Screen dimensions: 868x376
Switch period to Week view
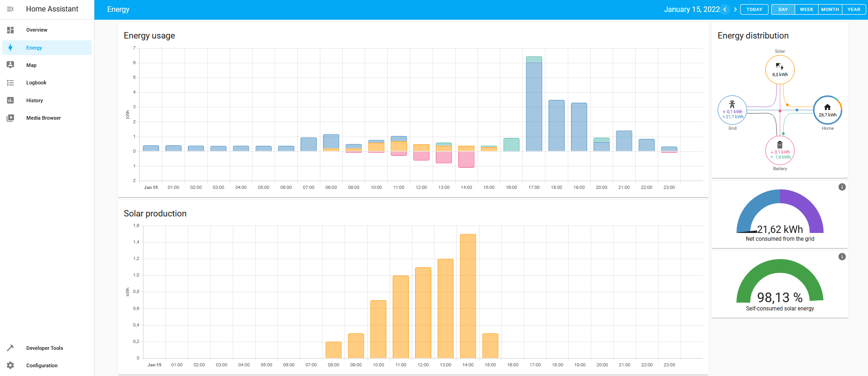click(x=806, y=10)
